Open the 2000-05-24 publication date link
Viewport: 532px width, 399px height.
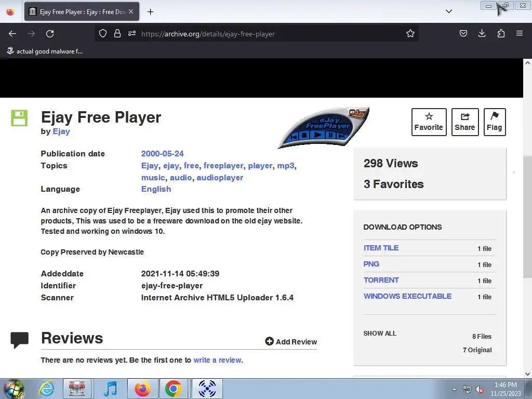tap(162, 154)
